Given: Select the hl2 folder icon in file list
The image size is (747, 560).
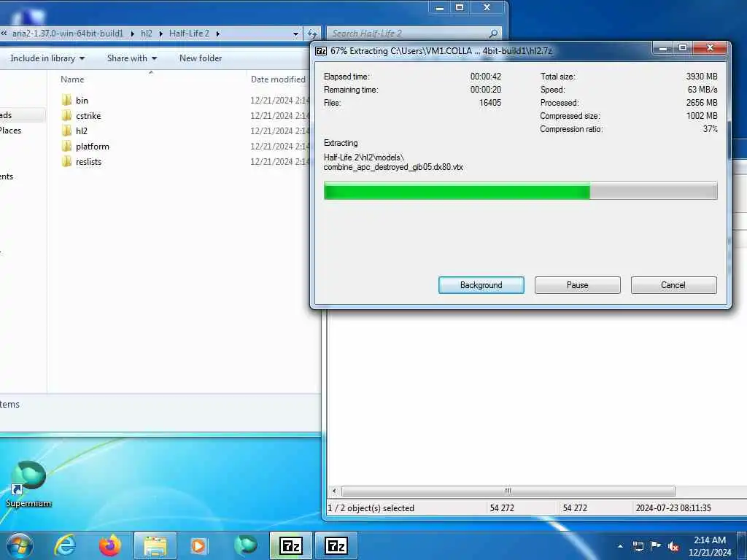Looking at the screenshot, I should point(66,131).
